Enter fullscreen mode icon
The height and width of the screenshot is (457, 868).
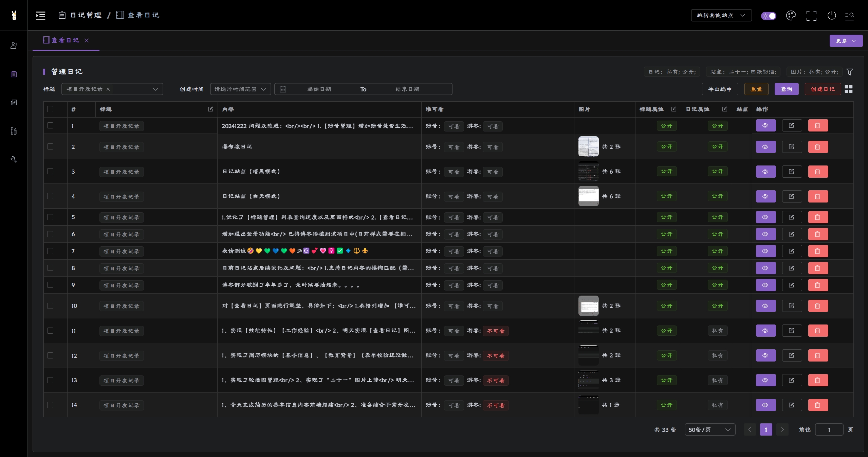(811, 15)
